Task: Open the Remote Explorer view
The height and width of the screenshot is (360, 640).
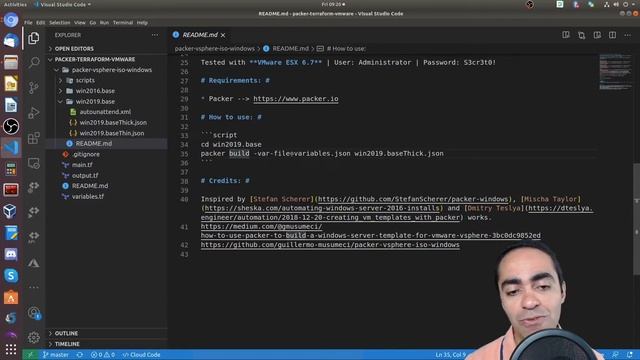Action: pyautogui.click(x=34, y=163)
